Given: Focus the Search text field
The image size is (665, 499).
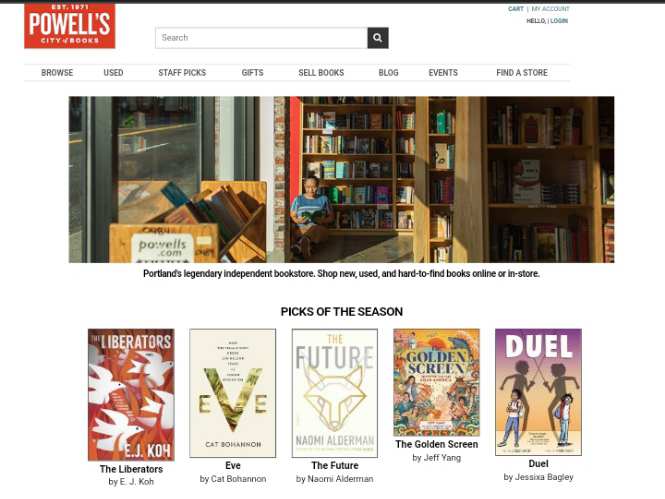Looking at the screenshot, I should [x=261, y=38].
